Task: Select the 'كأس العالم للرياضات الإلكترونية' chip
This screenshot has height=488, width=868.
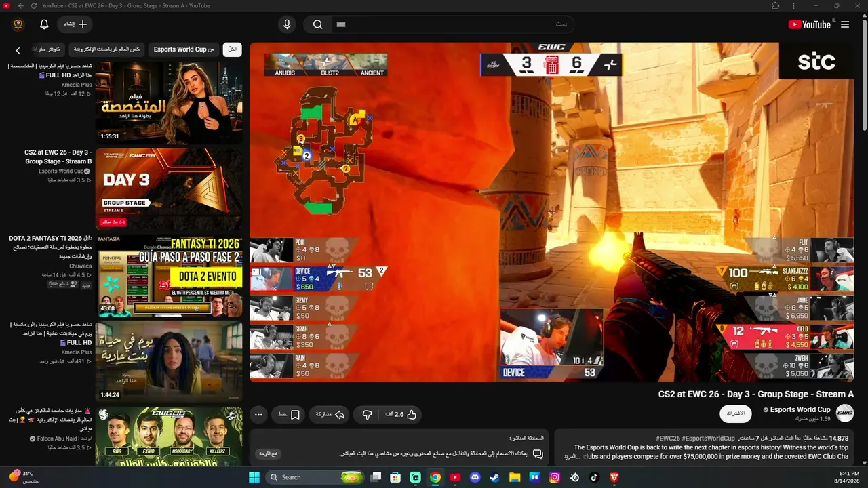Action: (x=106, y=49)
